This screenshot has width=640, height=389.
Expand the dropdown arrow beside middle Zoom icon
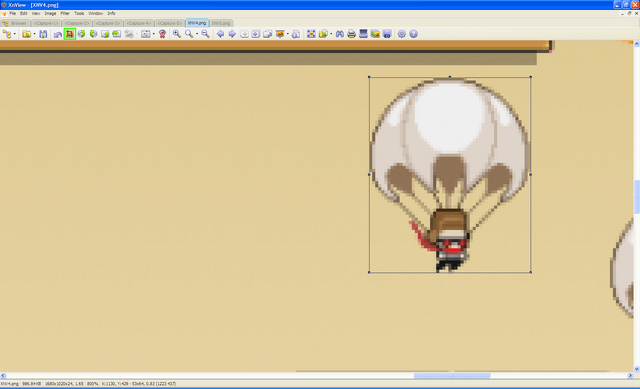[197, 34]
